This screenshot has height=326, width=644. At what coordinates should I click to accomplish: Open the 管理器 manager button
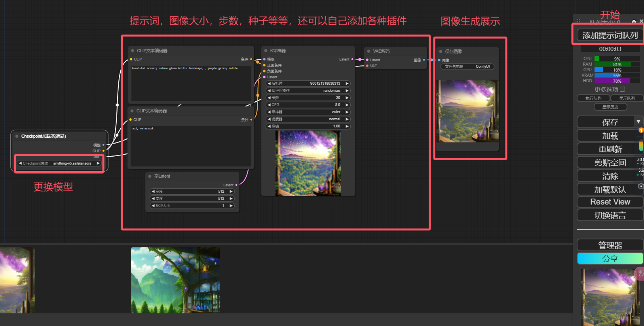pos(610,245)
